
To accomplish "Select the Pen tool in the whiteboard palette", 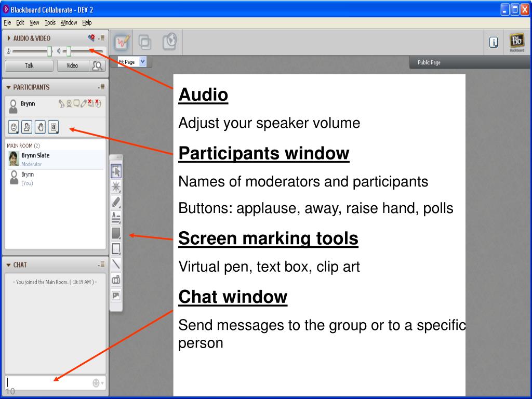I will pyautogui.click(x=116, y=202).
